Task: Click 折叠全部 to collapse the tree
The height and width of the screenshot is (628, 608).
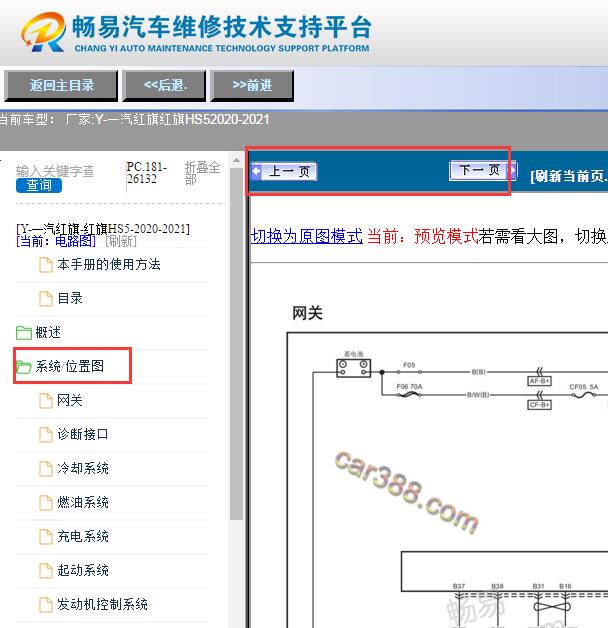Action: [202, 173]
